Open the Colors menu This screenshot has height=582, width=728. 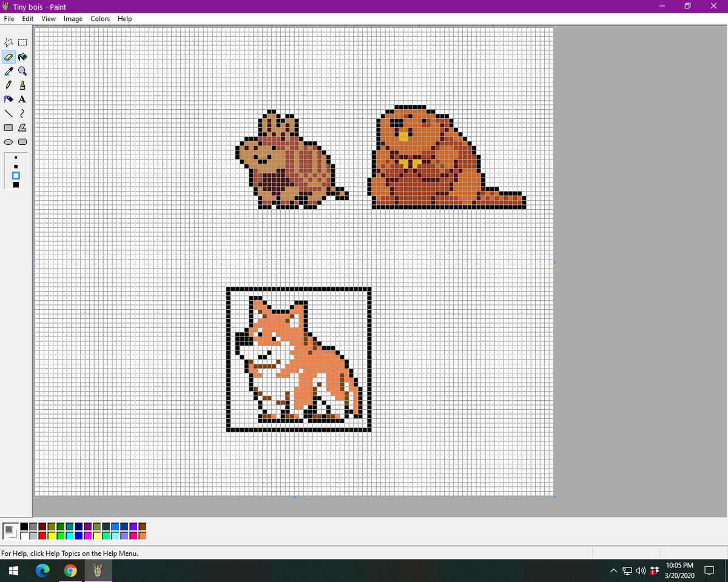(x=100, y=19)
